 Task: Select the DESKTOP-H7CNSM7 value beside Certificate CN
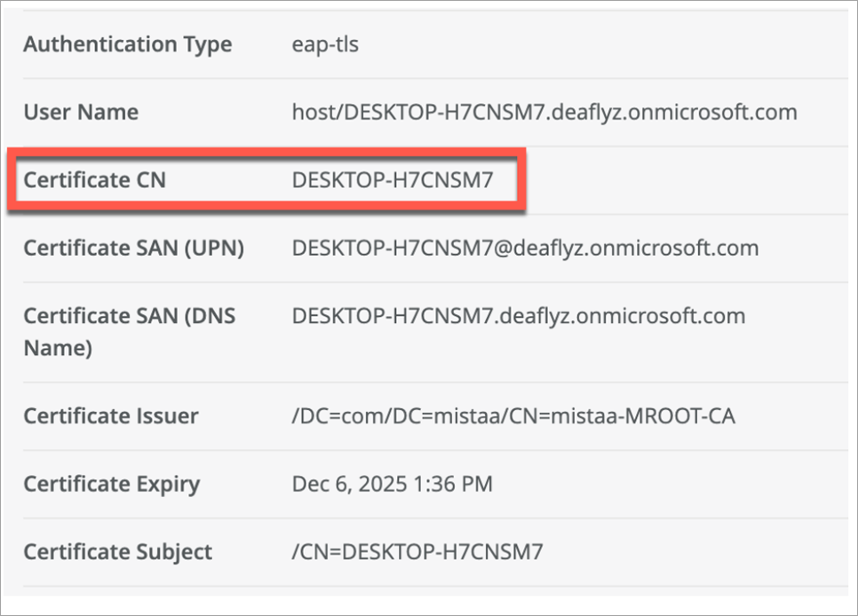[392, 180]
